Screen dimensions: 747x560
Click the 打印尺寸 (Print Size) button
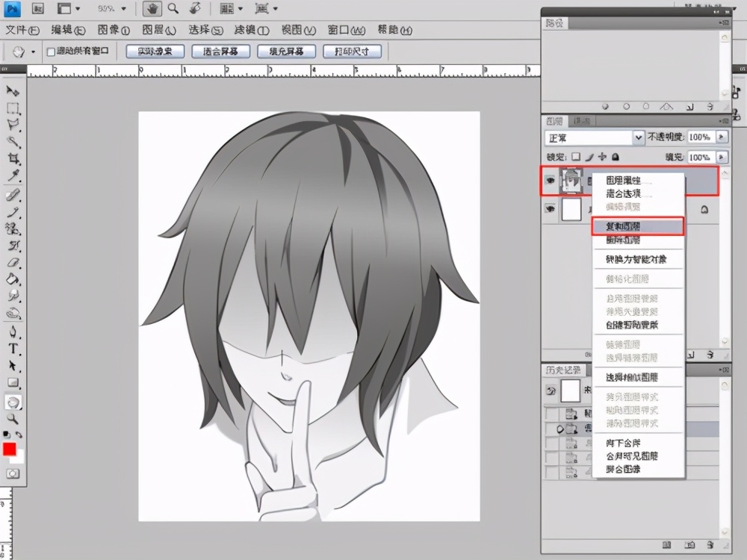[352, 52]
